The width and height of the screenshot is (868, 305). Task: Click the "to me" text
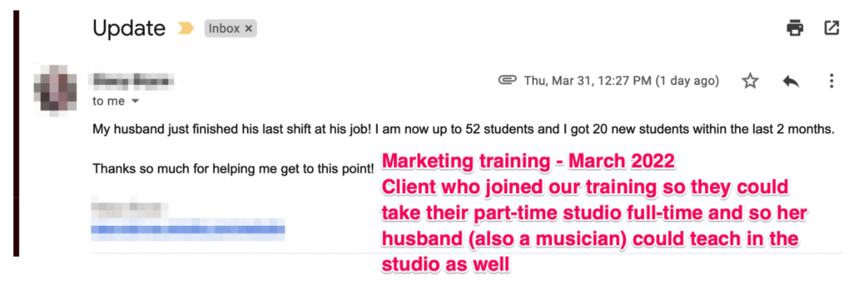(108, 101)
